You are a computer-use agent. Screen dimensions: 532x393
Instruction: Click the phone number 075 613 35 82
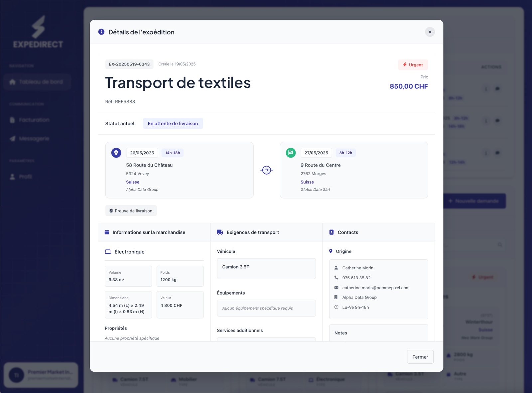356,278
